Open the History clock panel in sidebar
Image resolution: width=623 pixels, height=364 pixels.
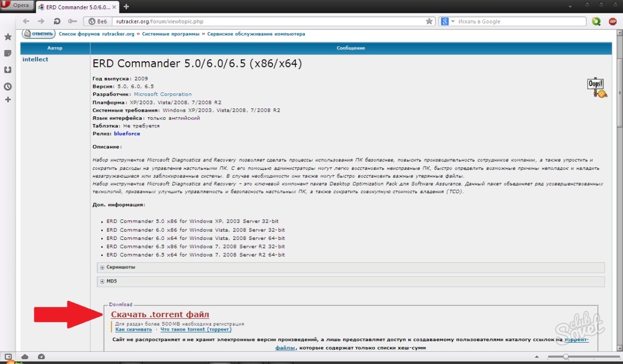point(8,87)
